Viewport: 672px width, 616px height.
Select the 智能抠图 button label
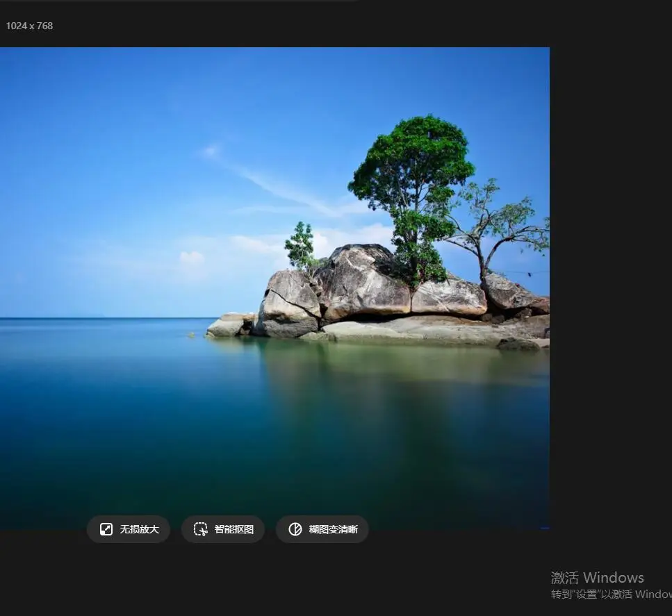[234, 529]
